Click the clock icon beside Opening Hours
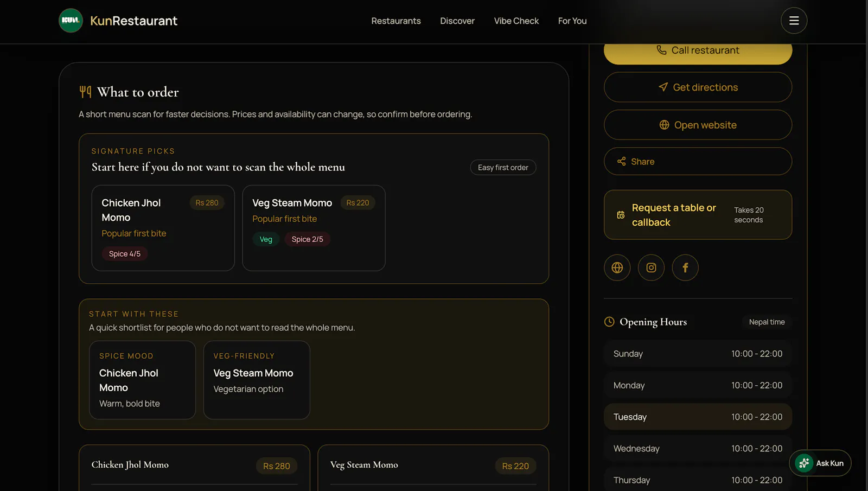The width and height of the screenshot is (868, 491). point(609,322)
